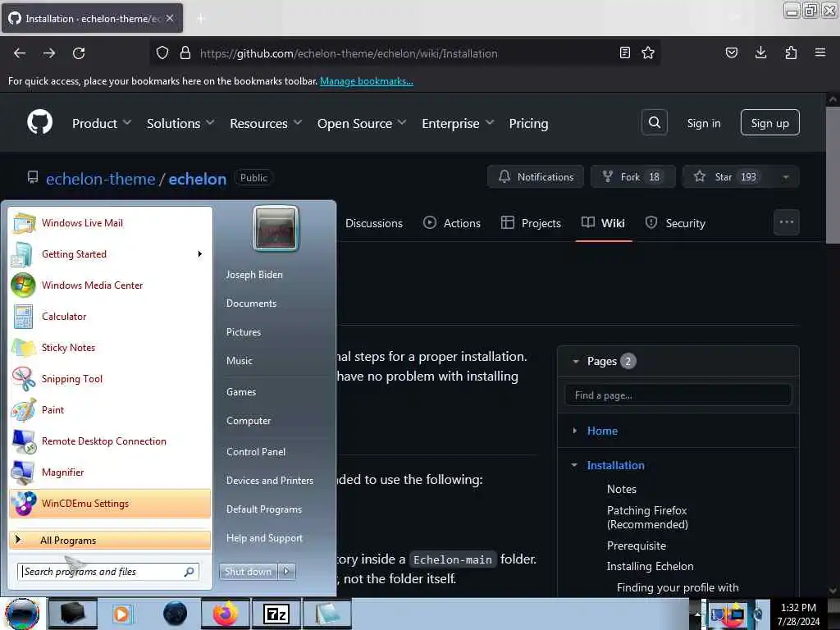Click the tracking protection shield icon

(162, 52)
